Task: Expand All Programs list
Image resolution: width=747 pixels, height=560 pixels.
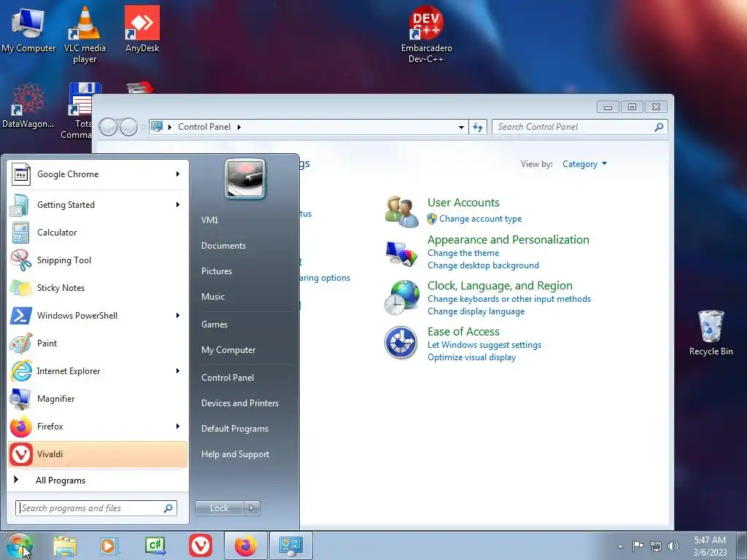Action: tap(98, 480)
